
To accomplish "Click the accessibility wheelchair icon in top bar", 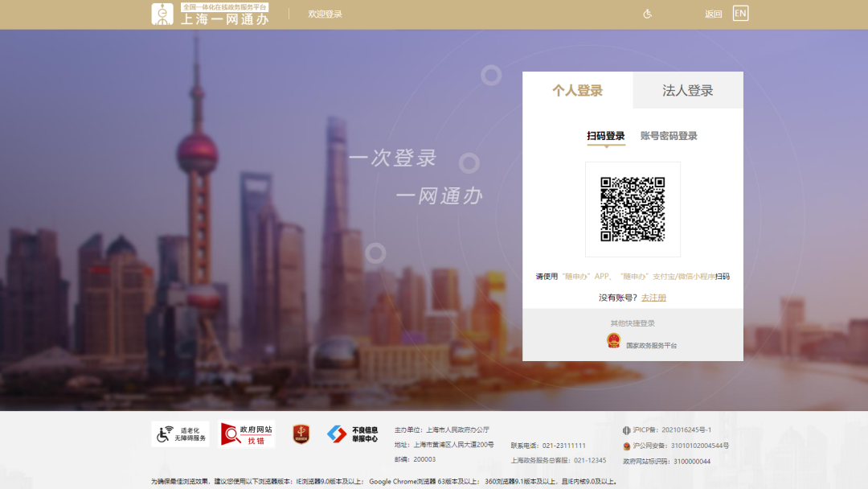I will (x=648, y=14).
